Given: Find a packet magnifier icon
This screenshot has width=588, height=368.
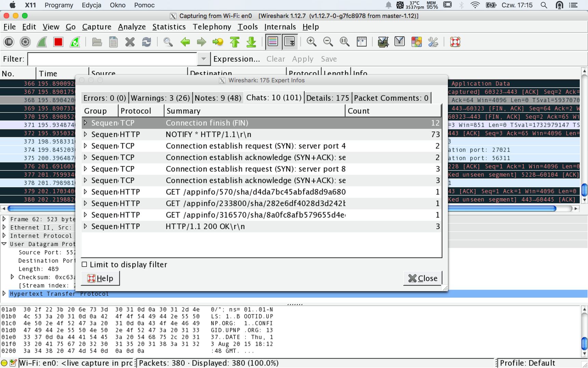Looking at the screenshot, I should pyautogui.click(x=168, y=42).
